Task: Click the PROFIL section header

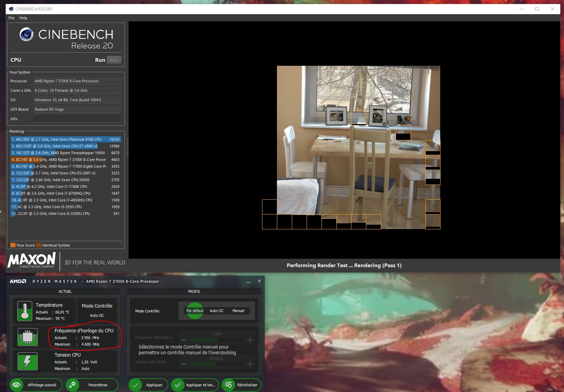Action: 194,291
